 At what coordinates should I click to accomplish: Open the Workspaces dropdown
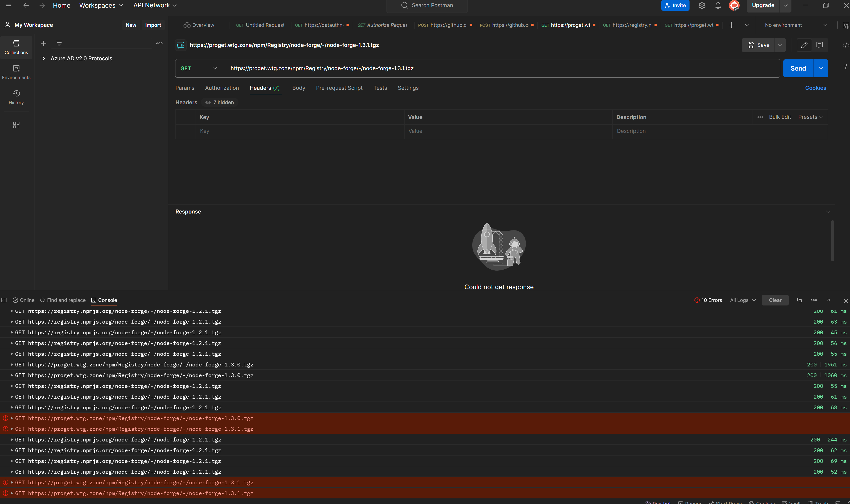[x=101, y=5]
